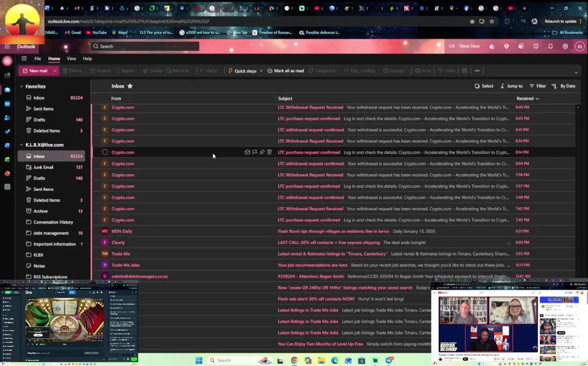Open the Word app icon in left rail

(7, 145)
